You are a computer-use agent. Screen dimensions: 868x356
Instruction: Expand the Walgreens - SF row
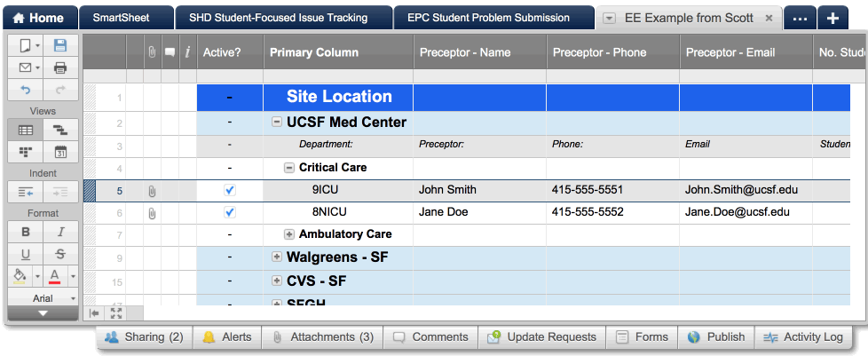pos(277,257)
